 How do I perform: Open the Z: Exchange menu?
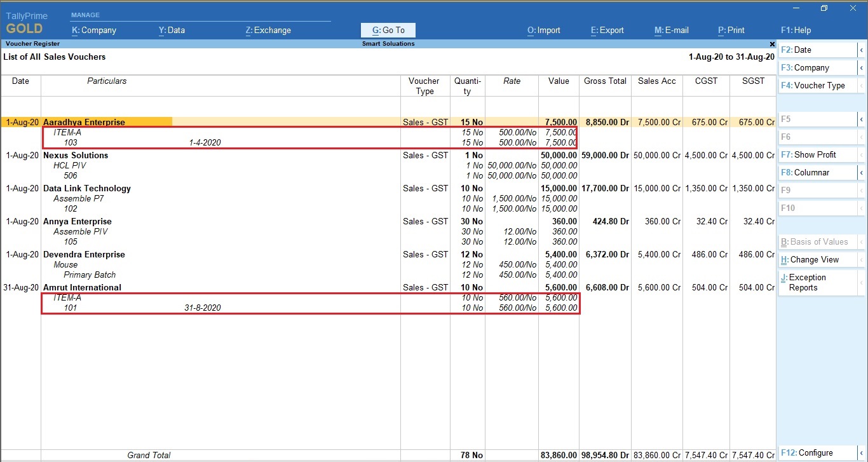(269, 30)
